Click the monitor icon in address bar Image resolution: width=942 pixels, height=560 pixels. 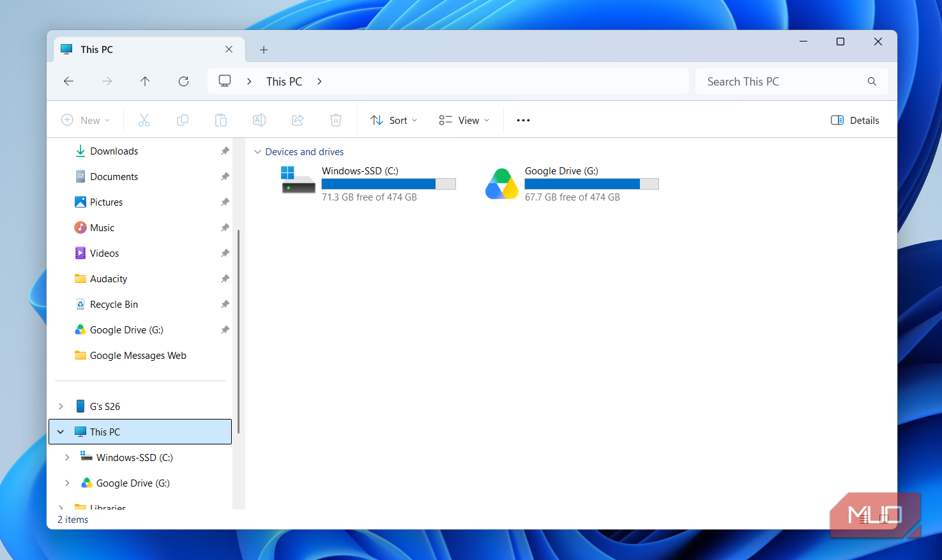point(225,81)
